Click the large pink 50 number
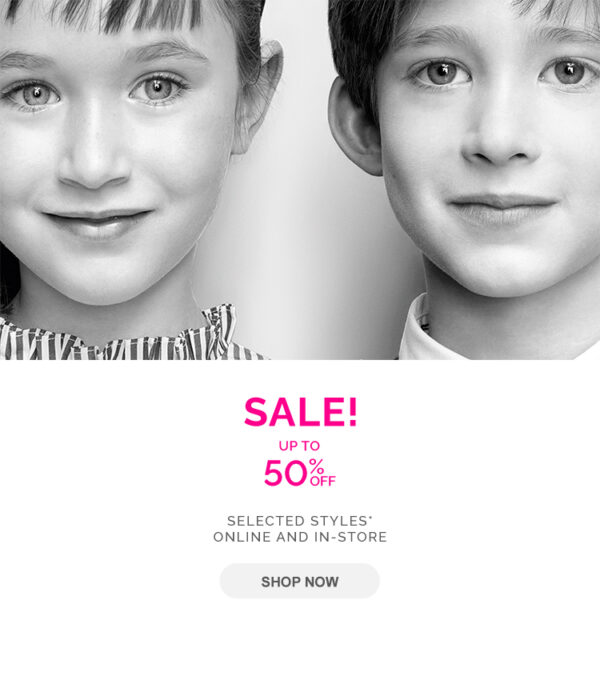 286,473
